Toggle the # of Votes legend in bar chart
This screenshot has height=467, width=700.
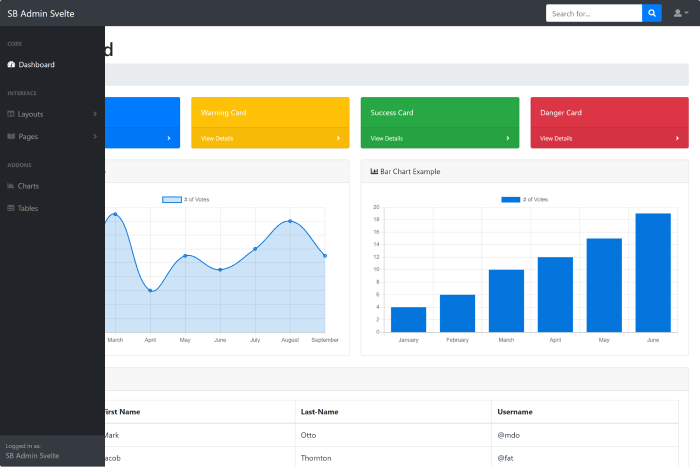525,200
